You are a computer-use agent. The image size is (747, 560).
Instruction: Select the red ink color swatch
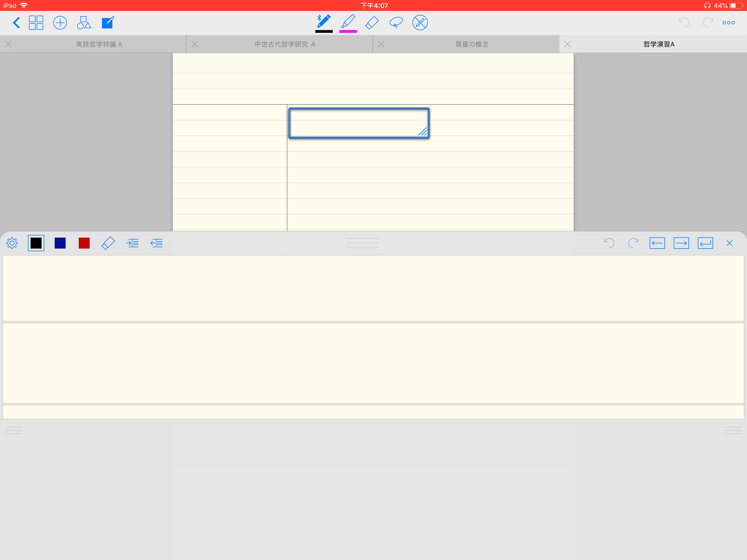coord(84,243)
